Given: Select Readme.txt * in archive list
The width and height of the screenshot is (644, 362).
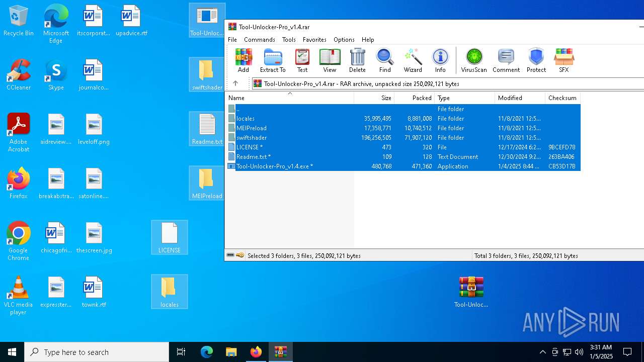Looking at the screenshot, I should click(403, 157).
